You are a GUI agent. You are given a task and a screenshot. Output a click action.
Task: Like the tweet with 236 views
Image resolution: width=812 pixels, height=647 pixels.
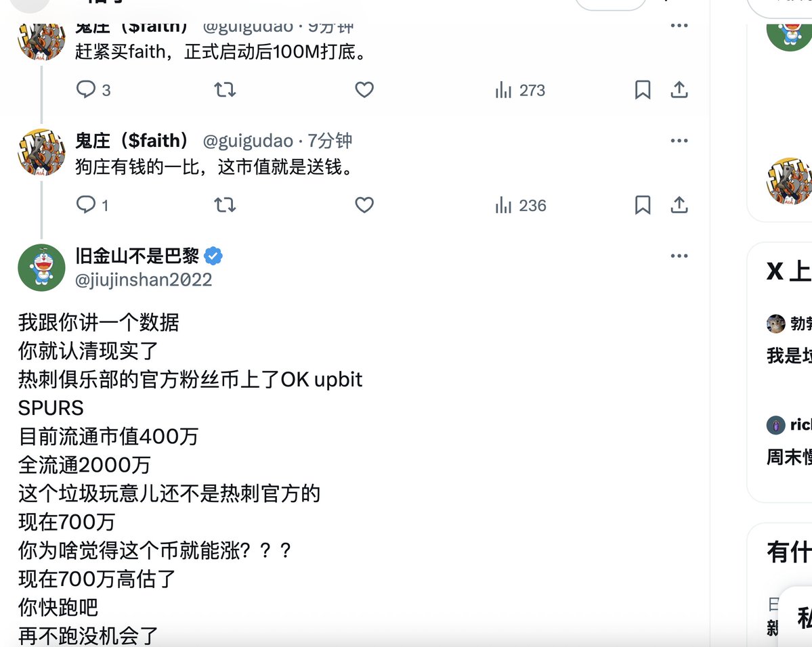tap(364, 205)
